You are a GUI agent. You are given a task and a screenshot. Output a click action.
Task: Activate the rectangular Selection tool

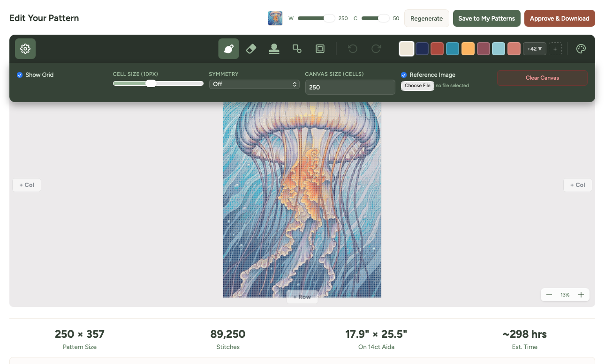click(320, 48)
